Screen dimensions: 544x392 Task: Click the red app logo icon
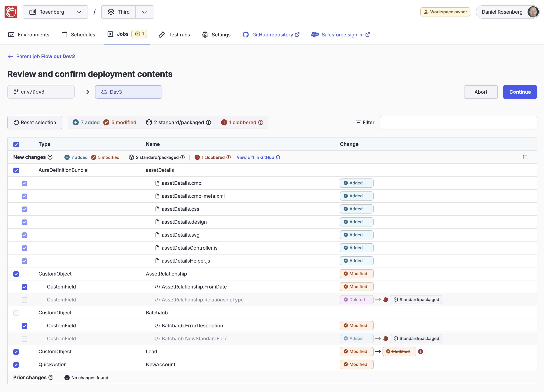point(11,12)
